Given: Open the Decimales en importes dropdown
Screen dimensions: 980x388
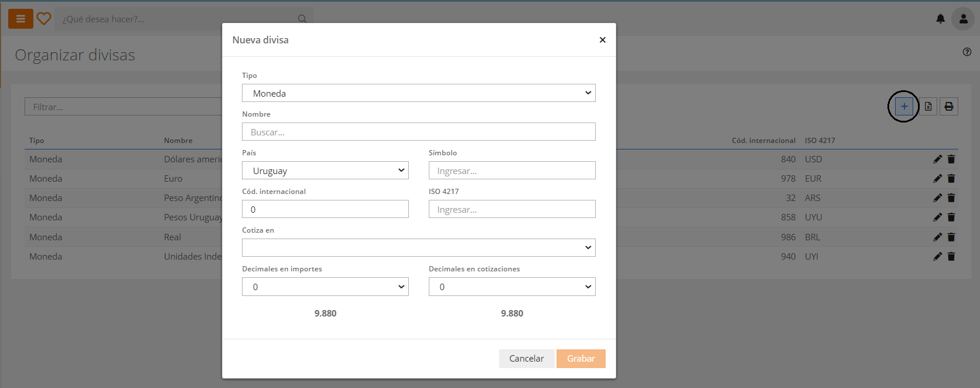Looking at the screenshot, I should point(325,287).
